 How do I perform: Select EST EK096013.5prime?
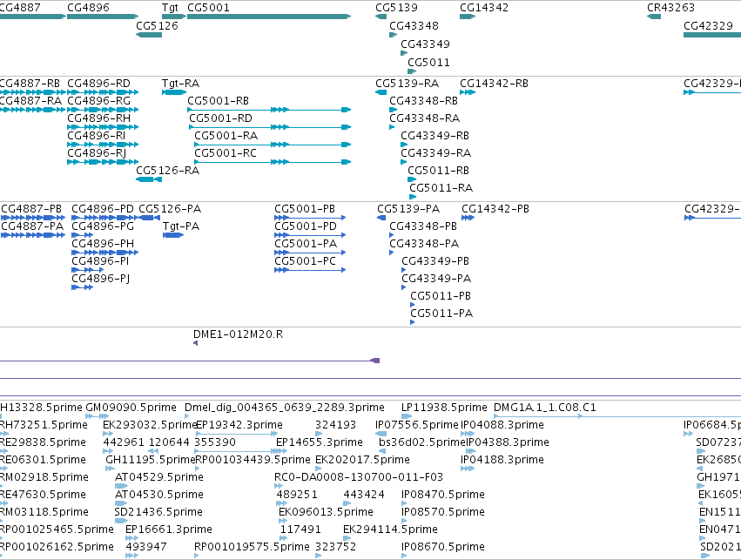click(x=326, y=512)
